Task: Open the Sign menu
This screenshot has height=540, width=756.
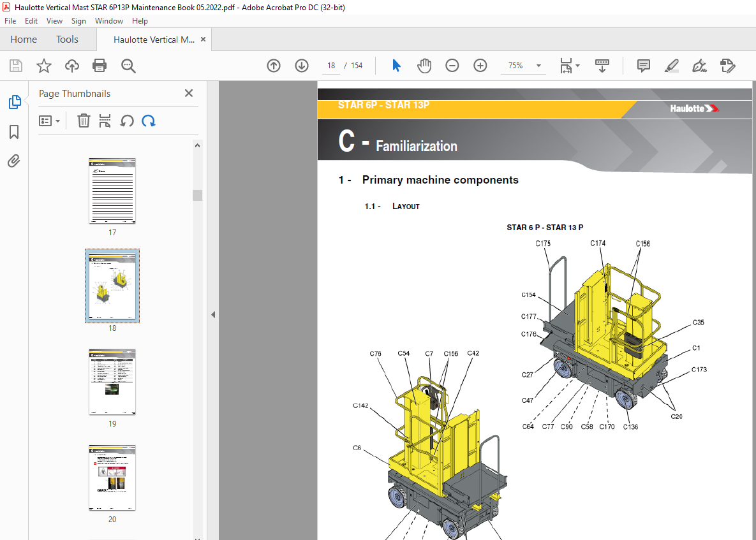Action: point(78,20)
